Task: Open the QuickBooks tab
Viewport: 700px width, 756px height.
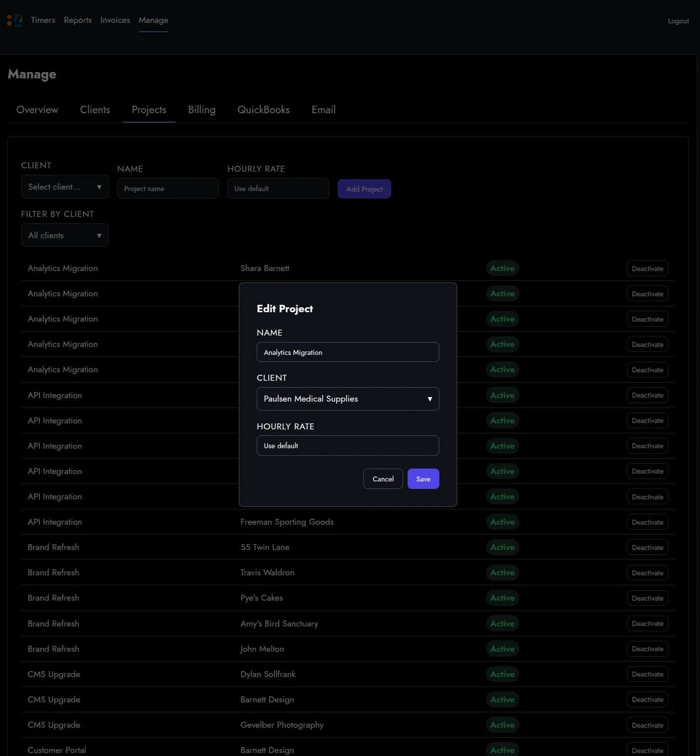Action: pos(263,110)
